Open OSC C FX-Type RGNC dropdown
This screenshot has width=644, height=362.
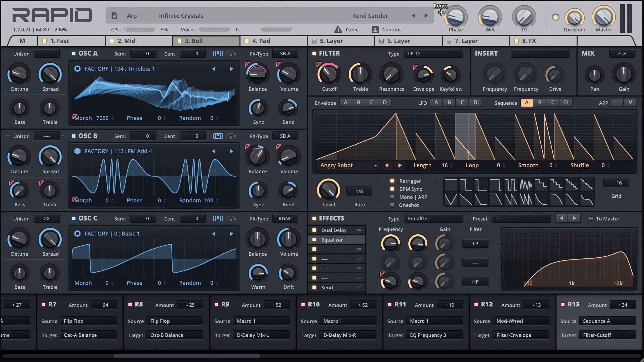pyautogui.click(x=285, y=218)
